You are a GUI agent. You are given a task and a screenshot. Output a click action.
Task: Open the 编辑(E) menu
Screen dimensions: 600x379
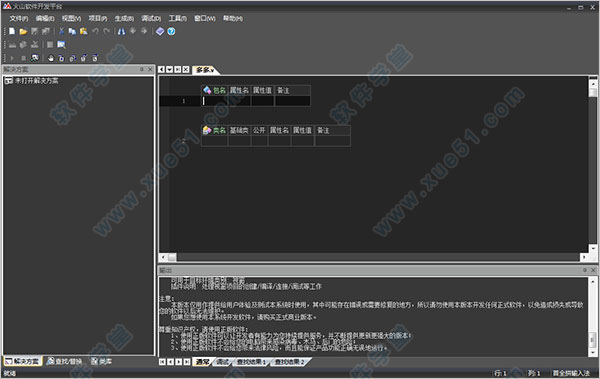45,18
